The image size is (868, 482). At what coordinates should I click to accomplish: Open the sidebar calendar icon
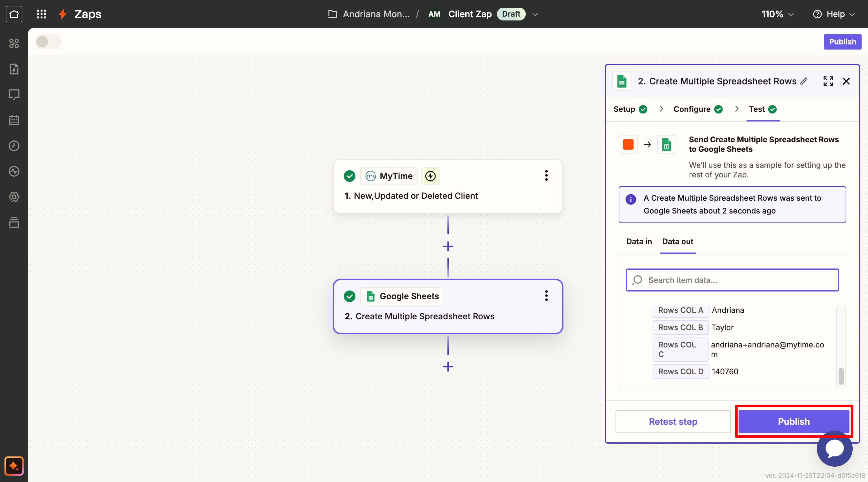(x=14, y=120)
